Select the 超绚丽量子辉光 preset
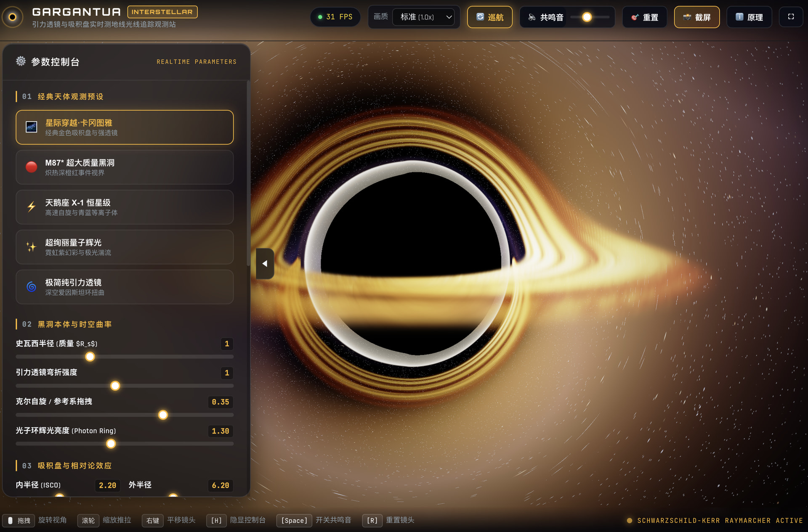This screenshot has height=532, width=808. pyautogui.click(x=125, y=247)
